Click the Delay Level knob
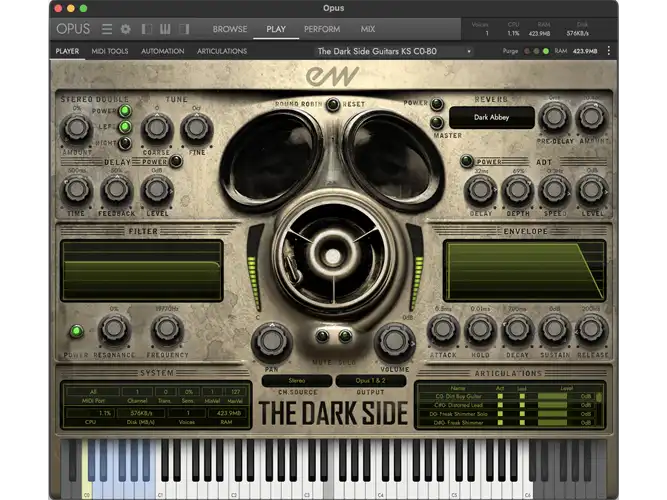 pos(157,190)
